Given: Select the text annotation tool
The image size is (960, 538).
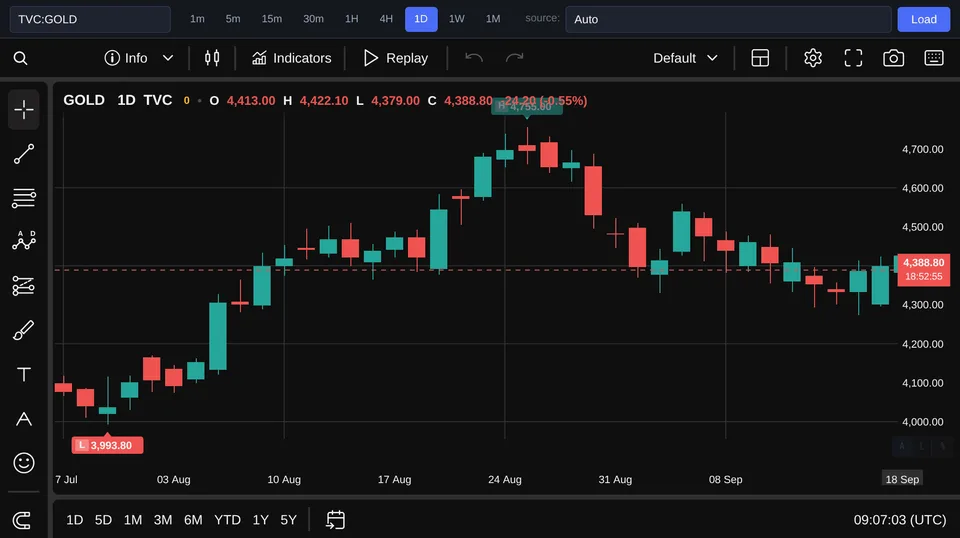Looking at the screenshot, I should 24,374.
